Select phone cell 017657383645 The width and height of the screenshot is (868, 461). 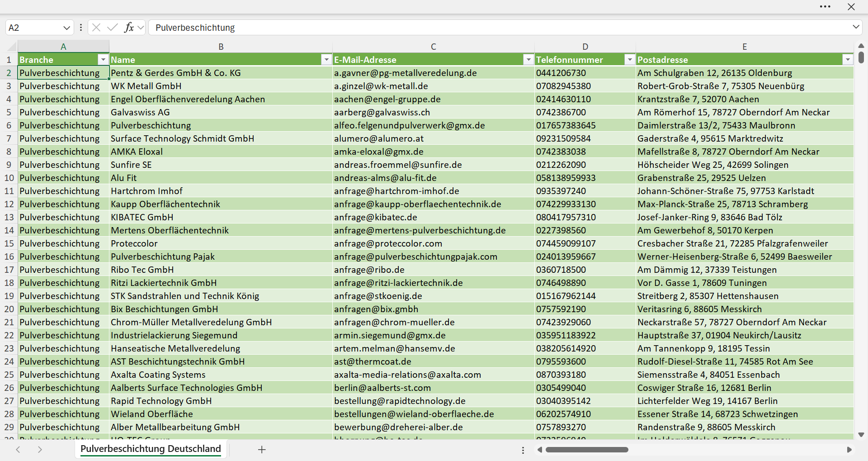[x=585, y=125]
